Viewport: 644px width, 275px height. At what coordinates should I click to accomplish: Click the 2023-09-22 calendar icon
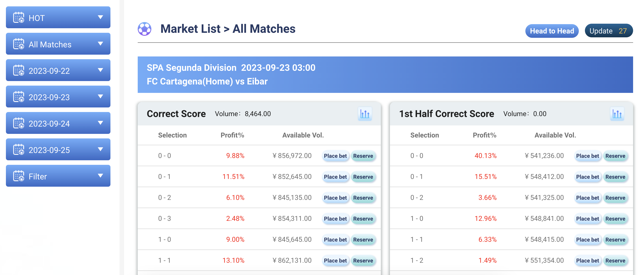tap(19, 70)
